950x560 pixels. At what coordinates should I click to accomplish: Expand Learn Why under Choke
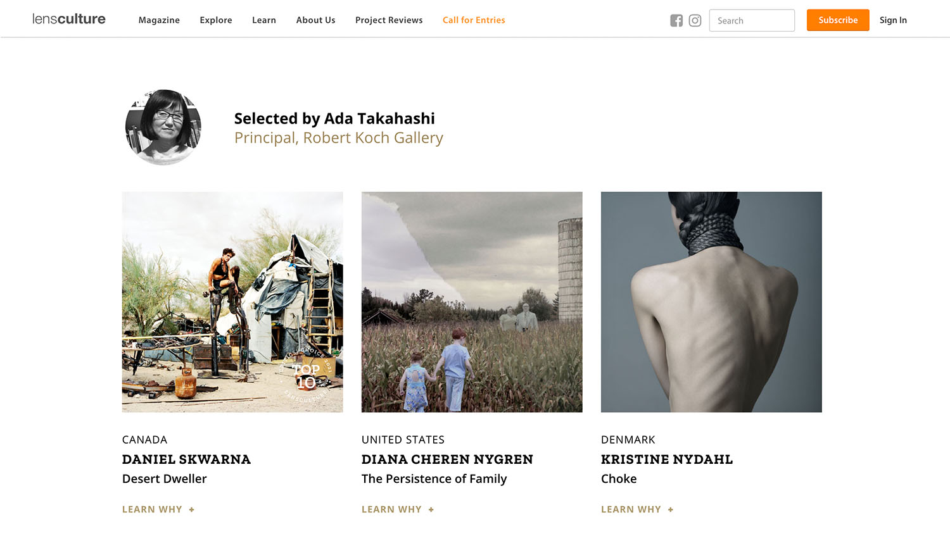[x=637, y=509]
